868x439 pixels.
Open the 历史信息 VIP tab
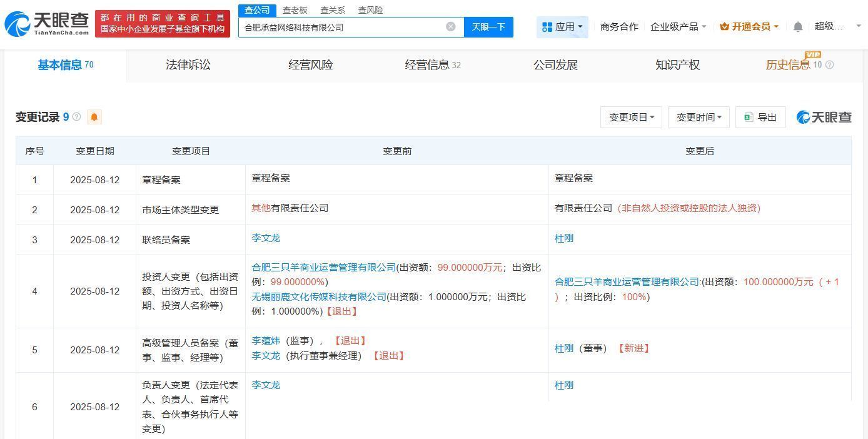coord(794,64)
